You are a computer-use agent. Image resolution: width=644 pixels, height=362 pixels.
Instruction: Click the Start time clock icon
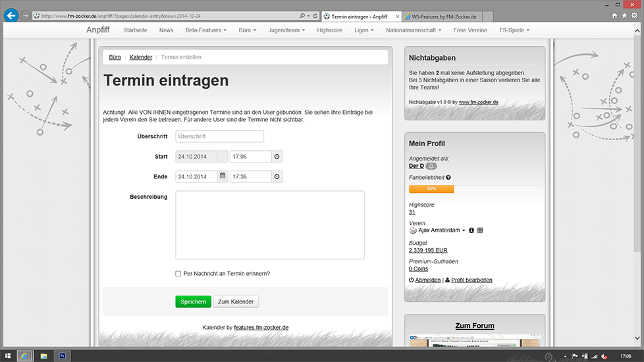pos(277,157)
